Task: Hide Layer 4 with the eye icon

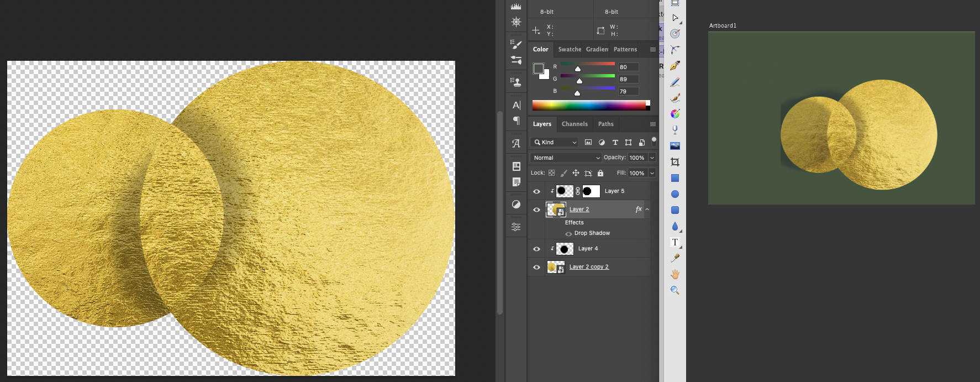Action: [536, 249]
